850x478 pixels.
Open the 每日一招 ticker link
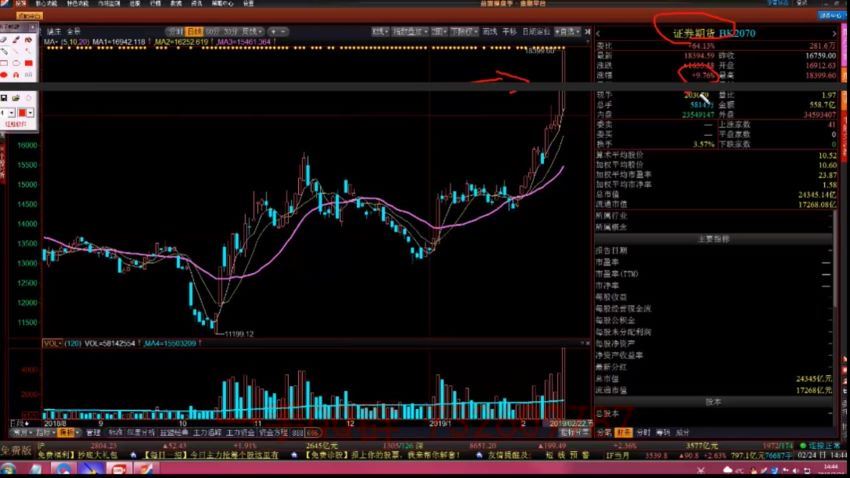(210, 455)
